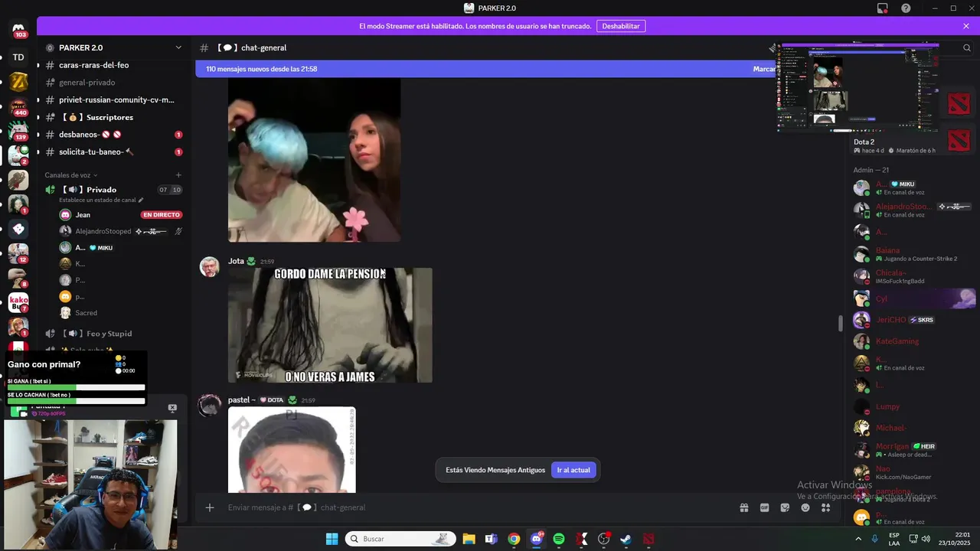
Task: Open the server with the 12 badge
Action: 18,253
